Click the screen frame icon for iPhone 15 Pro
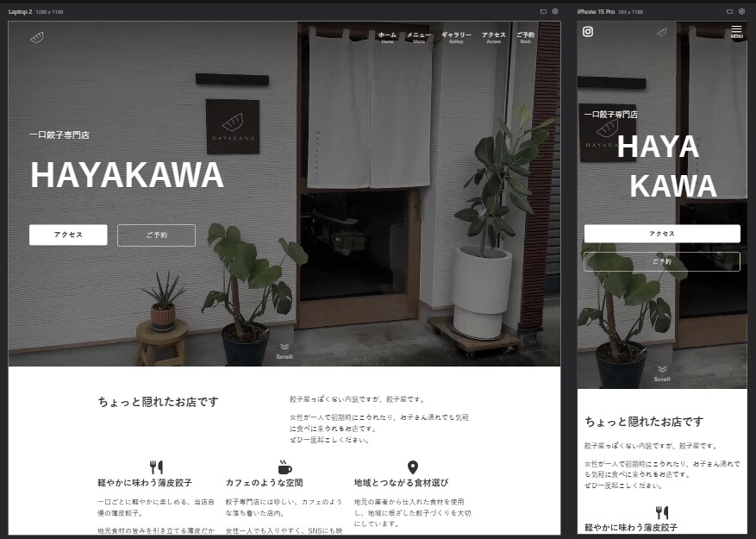The height and width of the screenshot is (539, 756). coord(729,11)
